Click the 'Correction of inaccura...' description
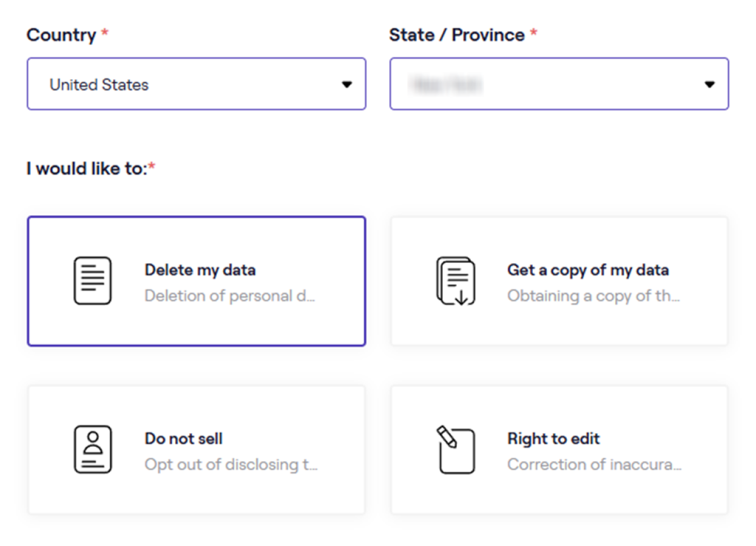756x546 pixels. click(594, 465)
